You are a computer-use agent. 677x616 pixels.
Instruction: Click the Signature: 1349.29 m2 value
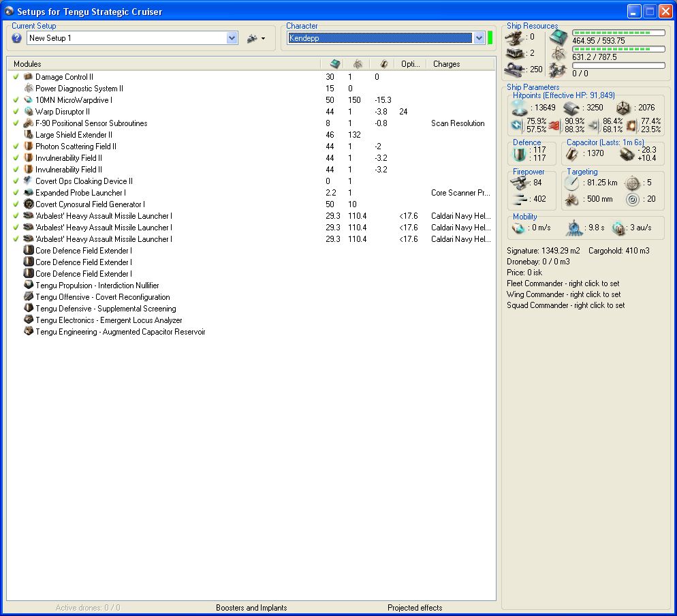pyautogui.click(x=543, y=251)
